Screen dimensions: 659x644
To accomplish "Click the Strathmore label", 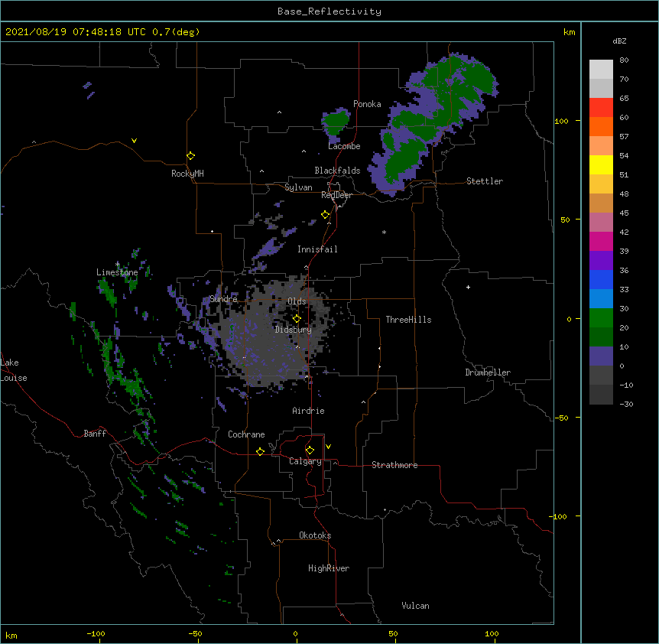I will 394,465.
